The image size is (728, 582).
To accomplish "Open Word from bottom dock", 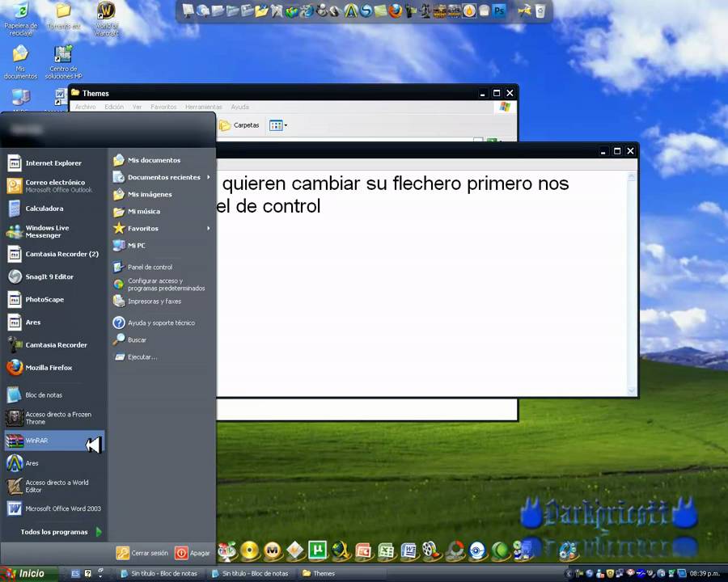I will point(409,551).
